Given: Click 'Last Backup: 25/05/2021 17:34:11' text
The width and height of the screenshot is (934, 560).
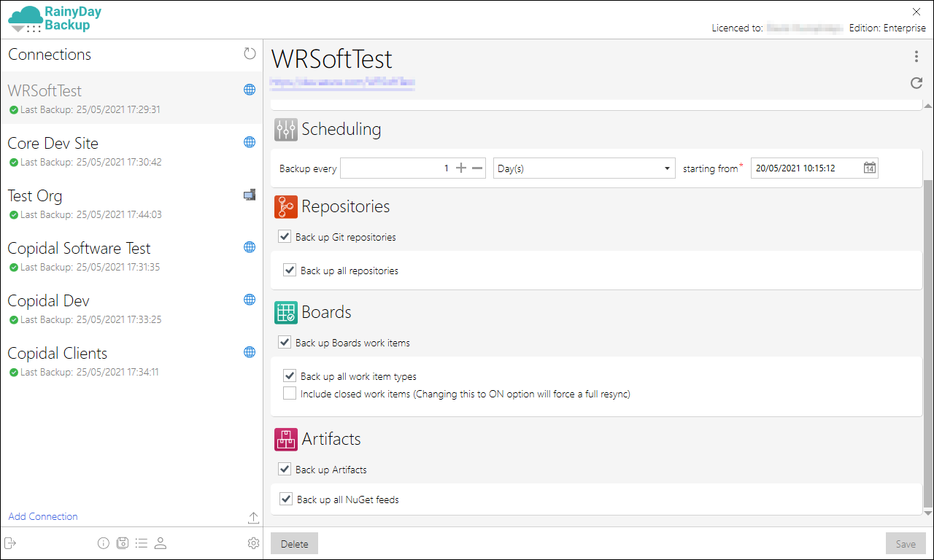Looking at the screenshot, I should click(x=90, y=372).
